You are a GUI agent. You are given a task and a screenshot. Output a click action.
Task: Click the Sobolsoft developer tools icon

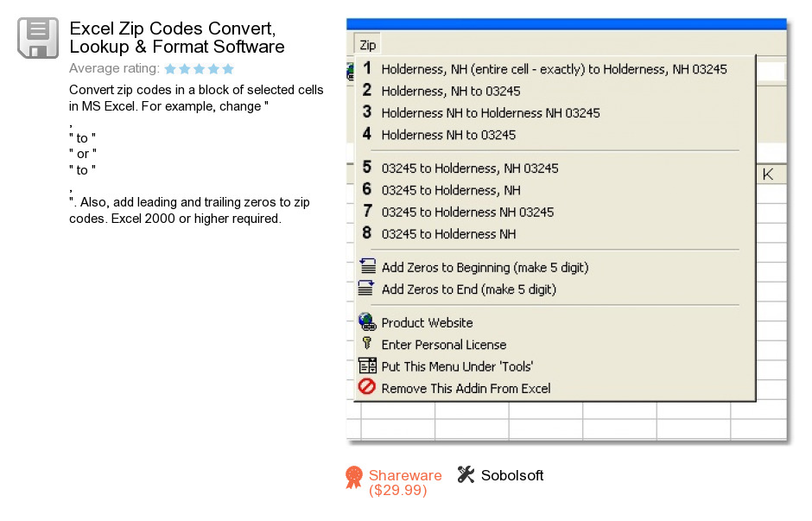click(x=466, y=474)
